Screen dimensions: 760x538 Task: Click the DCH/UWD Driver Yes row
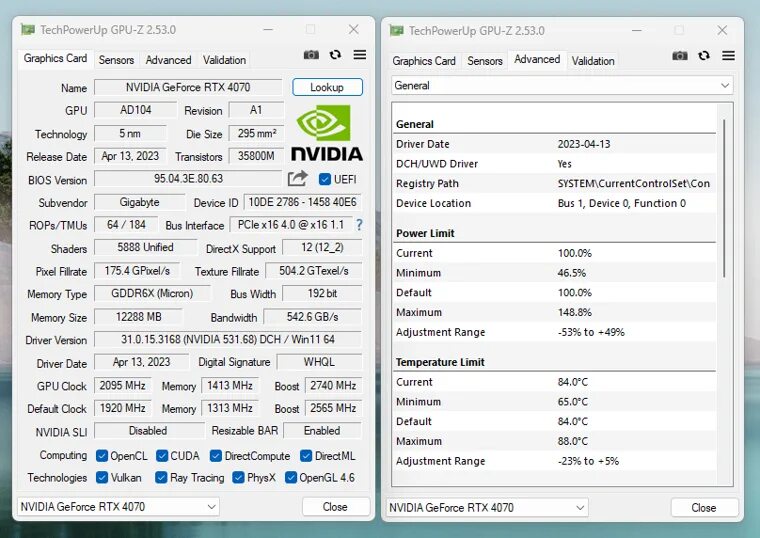click(554, 164)
